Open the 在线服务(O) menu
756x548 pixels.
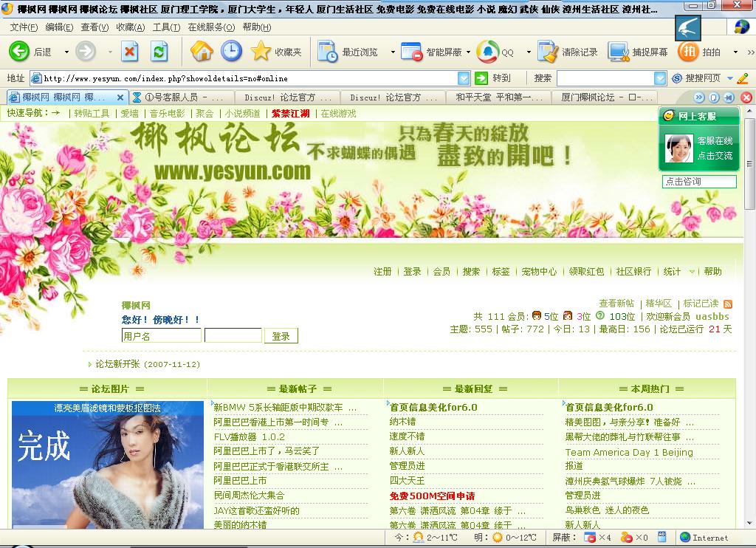[x=211, y=27]
